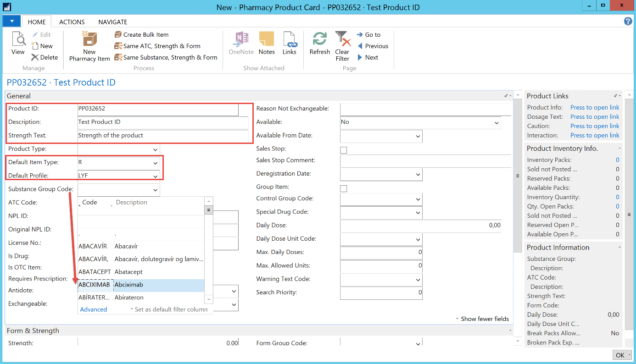Image resolution: width=636 pixels, height=364 pixels.
Task: Click Delete in the Manage group
Action: 45,57
